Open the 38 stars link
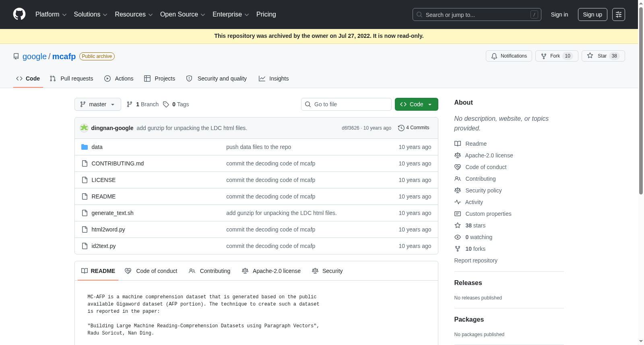The image size is (644, 345). (x=475, y=225)
